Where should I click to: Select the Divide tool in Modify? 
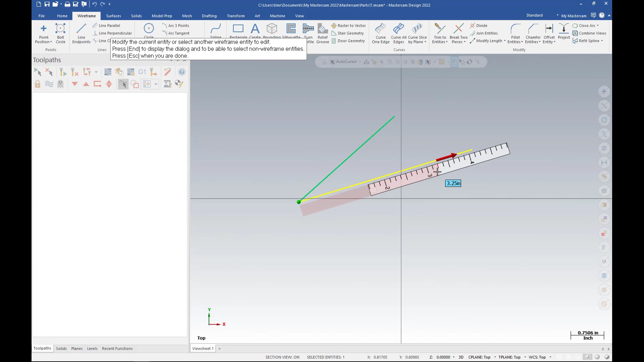pyautogui.click(x=480, y=25)
